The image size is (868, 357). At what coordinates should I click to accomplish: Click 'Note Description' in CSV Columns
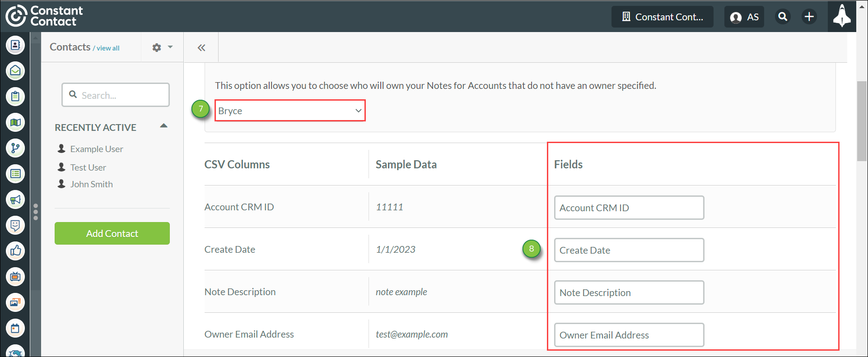[240, 292]
